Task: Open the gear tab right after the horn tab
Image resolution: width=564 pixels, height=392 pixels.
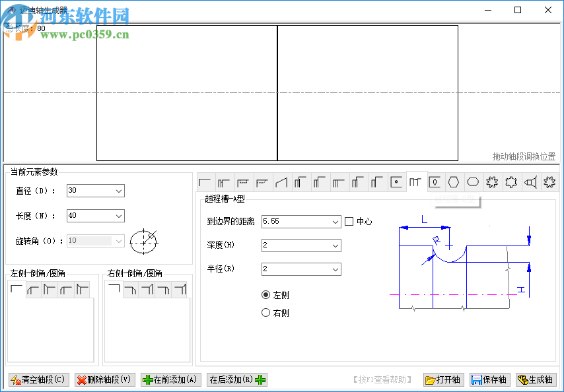Action: click(549, 183)
